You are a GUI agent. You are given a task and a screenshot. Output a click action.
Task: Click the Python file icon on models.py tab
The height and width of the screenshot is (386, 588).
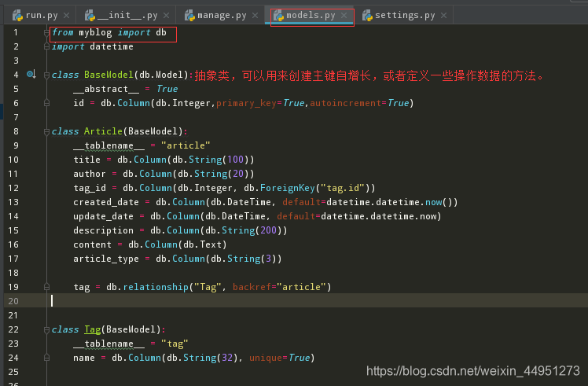click(278, 16)
